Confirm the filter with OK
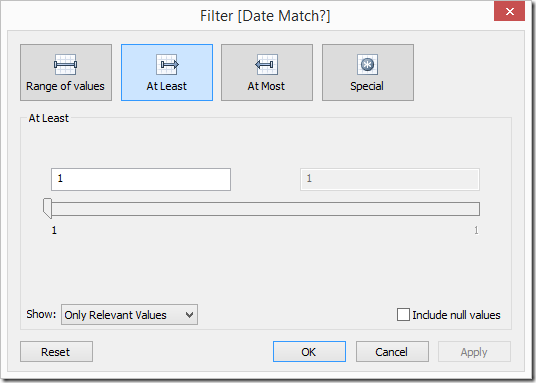This screenshot has height=383, width=536. [x=309, y=352]
